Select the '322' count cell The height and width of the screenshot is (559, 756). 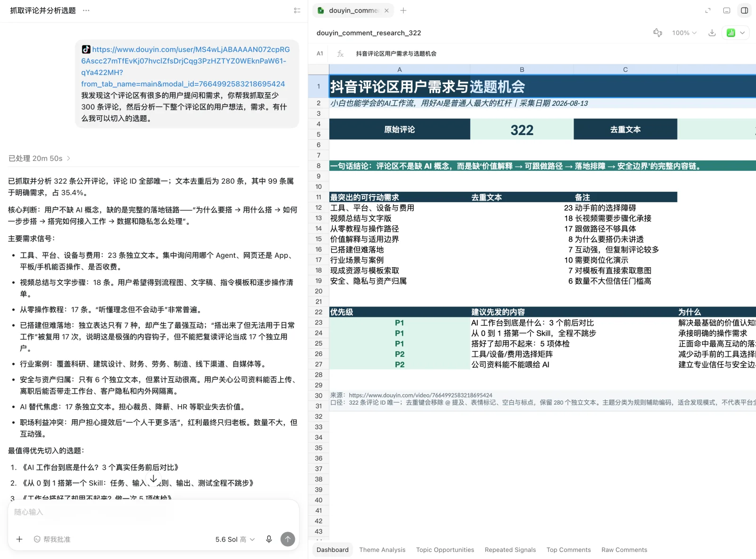pos(522,129)
